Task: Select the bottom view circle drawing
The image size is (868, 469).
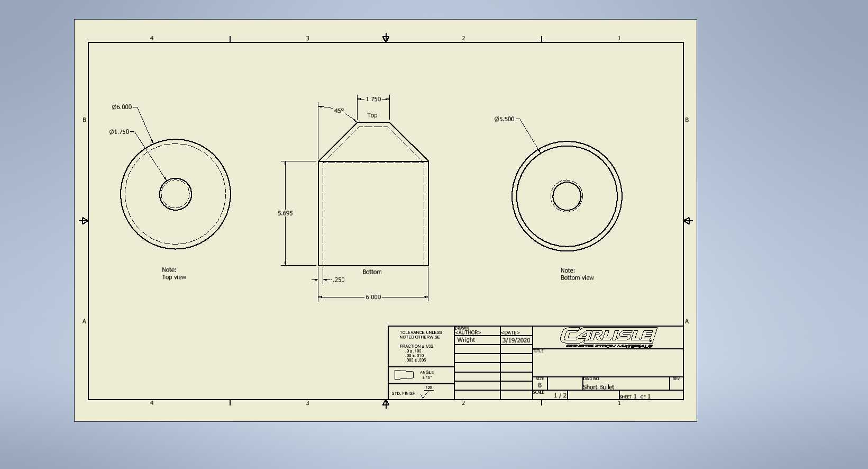Action: 567,196
